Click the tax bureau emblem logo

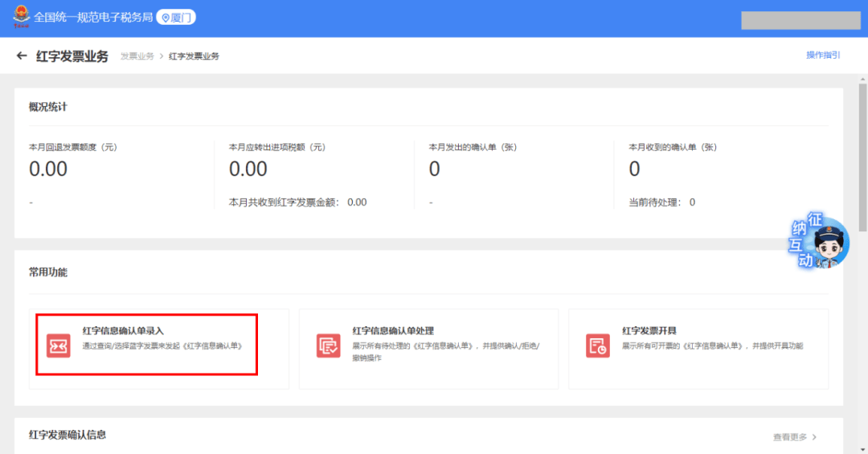coord(18,18)
